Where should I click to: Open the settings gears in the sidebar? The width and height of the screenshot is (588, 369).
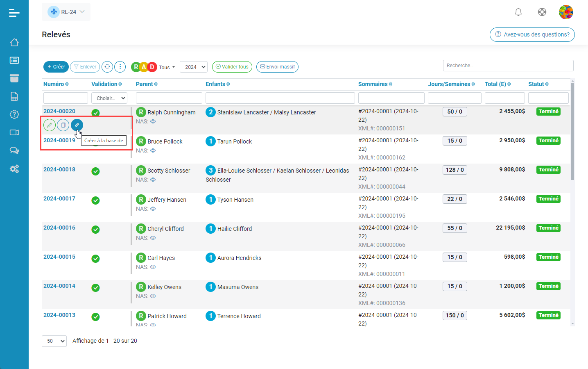coord(14,169)
